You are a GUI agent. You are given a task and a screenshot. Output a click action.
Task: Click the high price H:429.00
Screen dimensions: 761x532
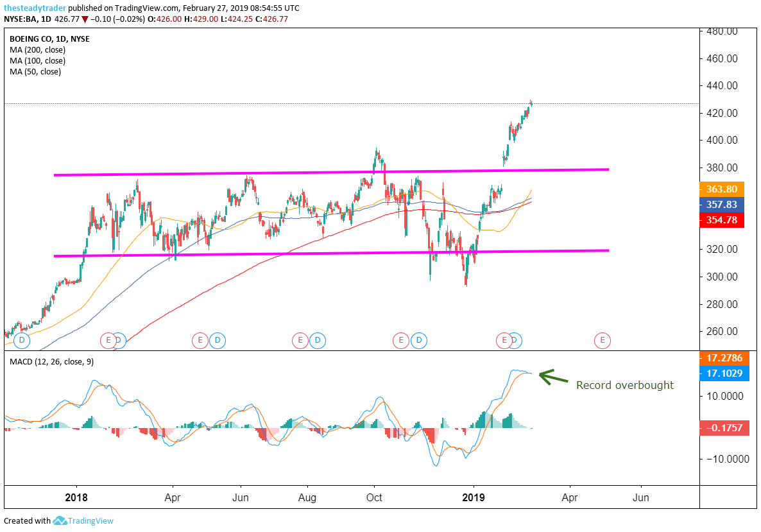[201, 19]
